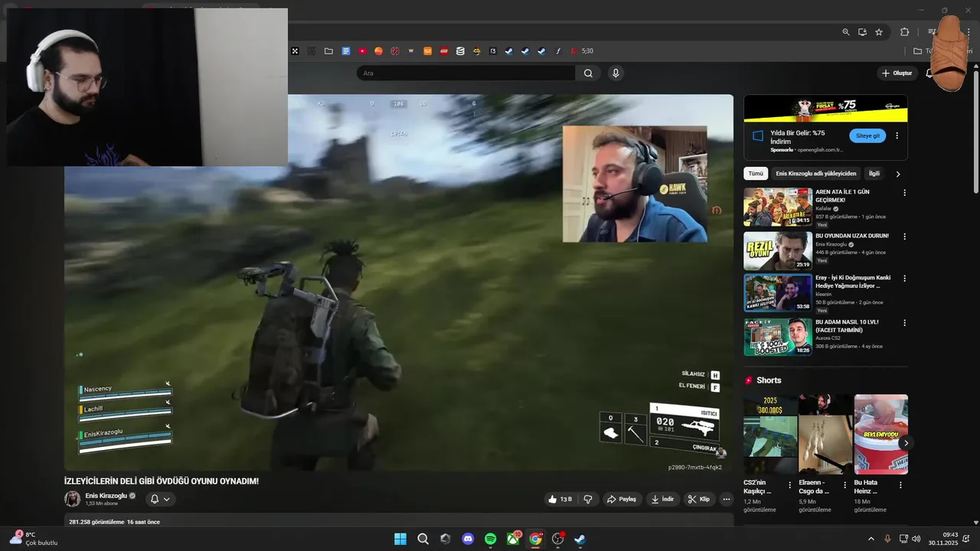Open BU ADAM NASIL 10 LVL video

pyautogui.click(x=778, y=336)
